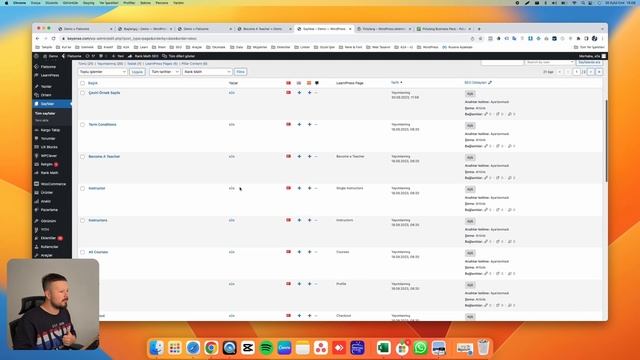Open the Çeviri Örnek Sayfa page link

(104, 93)
